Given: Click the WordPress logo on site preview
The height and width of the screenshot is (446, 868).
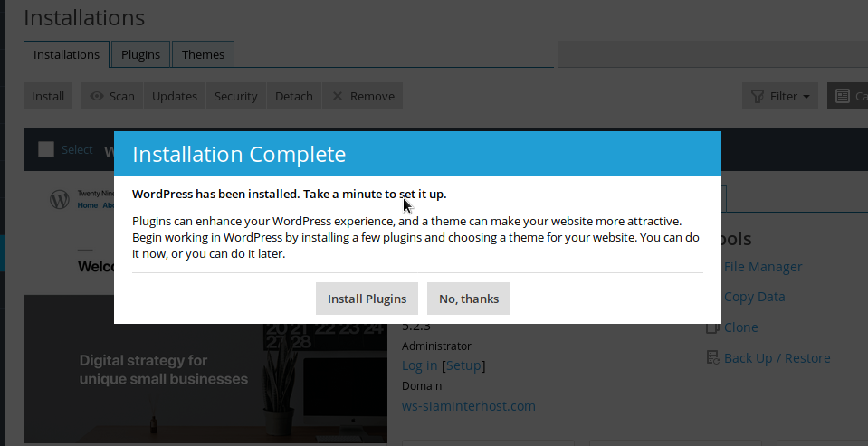Looking at the screenshot, I should click(x=60, y=199).
